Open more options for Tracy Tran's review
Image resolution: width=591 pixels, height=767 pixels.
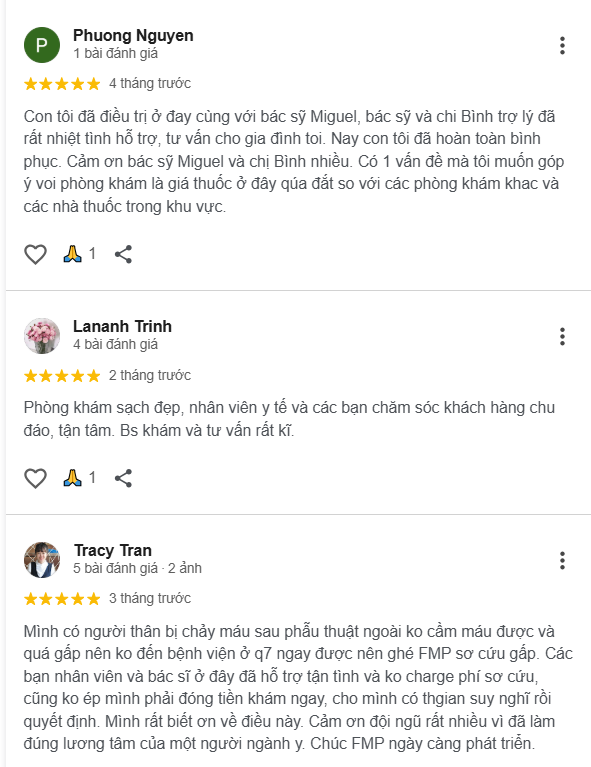pos(562,561)
